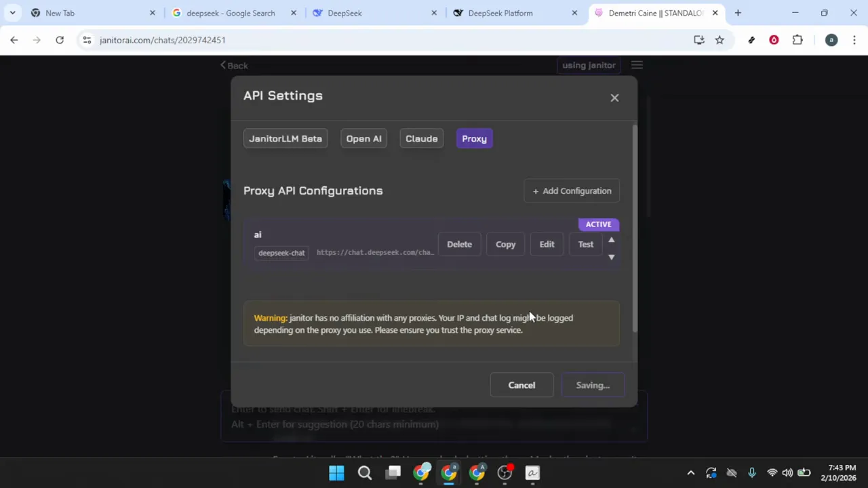Image resolution: width=868 pixels, height=488 pixels.
Task: Click the eyedropper extension icon
Action: (x=751, y=40)
